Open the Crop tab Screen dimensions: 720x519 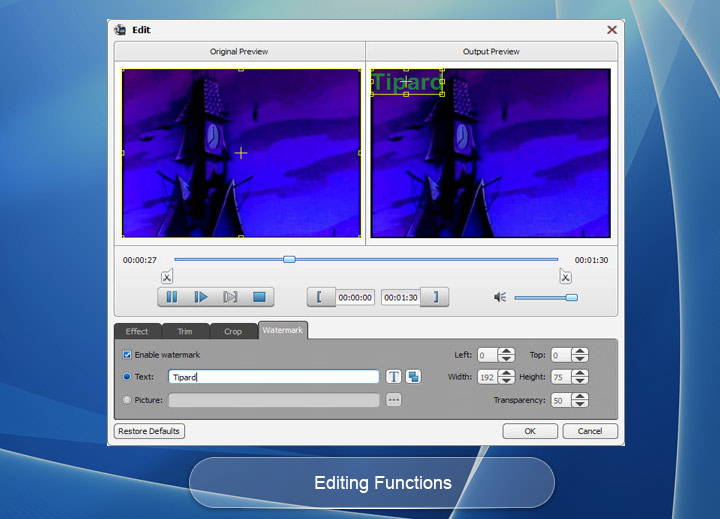233,331
